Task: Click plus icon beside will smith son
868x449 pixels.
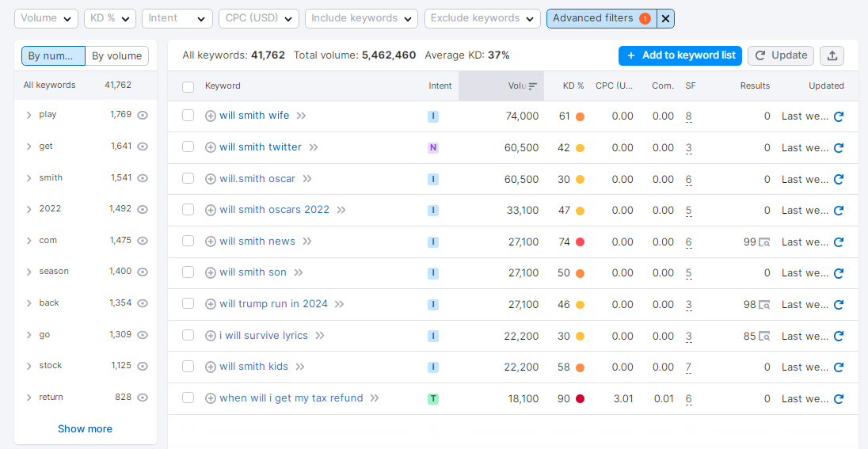Action: 211,273
